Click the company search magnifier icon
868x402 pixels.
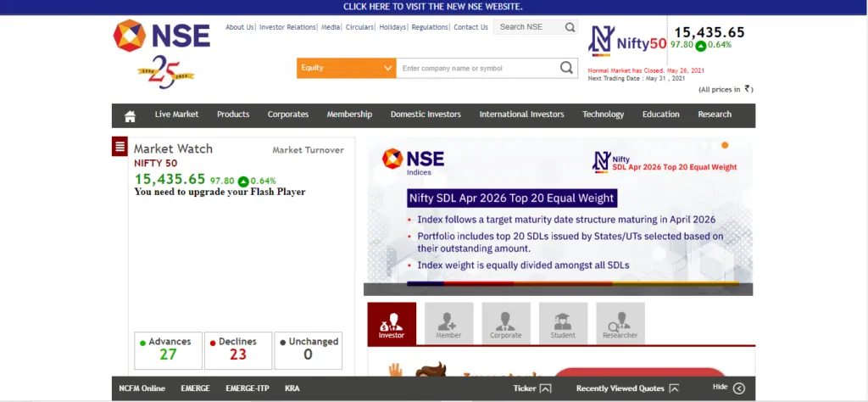[x=565, y=68]
